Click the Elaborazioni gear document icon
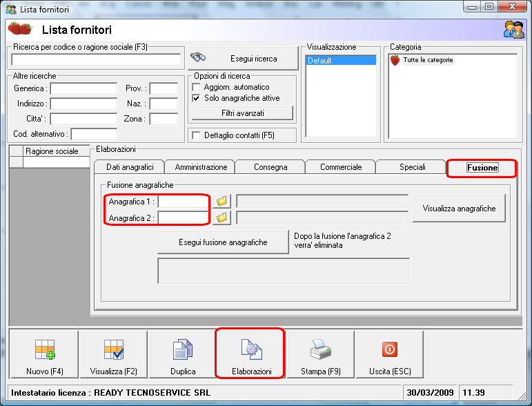 pos(251,349)
